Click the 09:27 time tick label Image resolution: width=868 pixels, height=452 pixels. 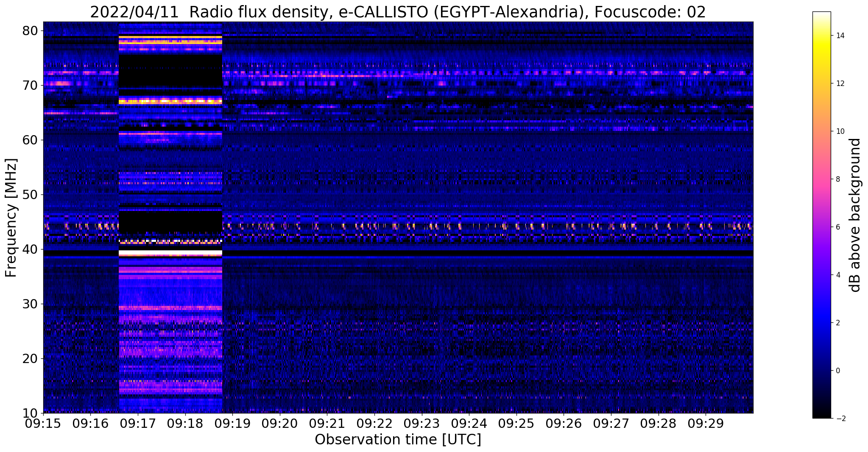611,424
